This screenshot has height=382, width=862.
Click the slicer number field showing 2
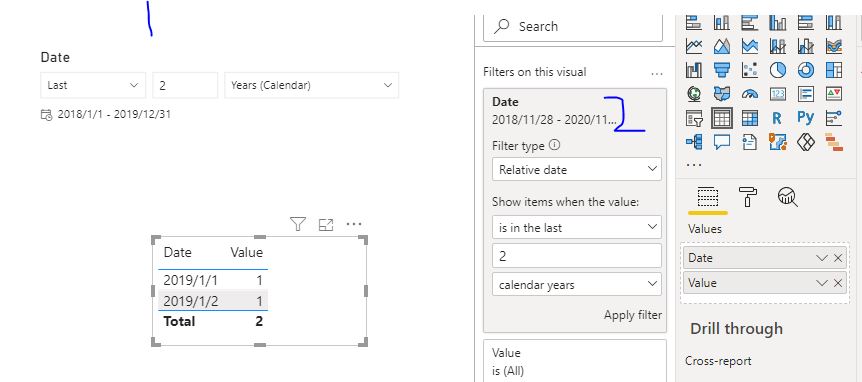(185, 85)
